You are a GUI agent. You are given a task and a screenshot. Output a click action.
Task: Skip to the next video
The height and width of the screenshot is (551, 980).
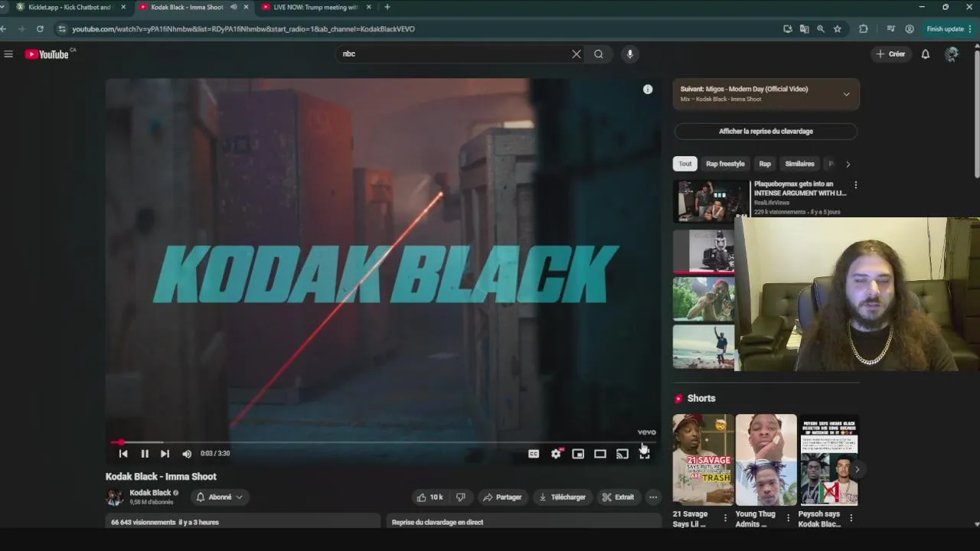click(165, 454)
